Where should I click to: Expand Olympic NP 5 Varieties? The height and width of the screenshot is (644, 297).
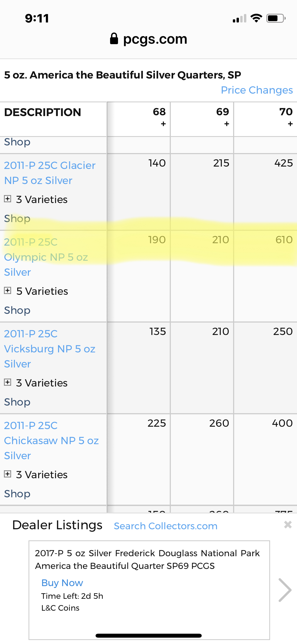(8, 291)
